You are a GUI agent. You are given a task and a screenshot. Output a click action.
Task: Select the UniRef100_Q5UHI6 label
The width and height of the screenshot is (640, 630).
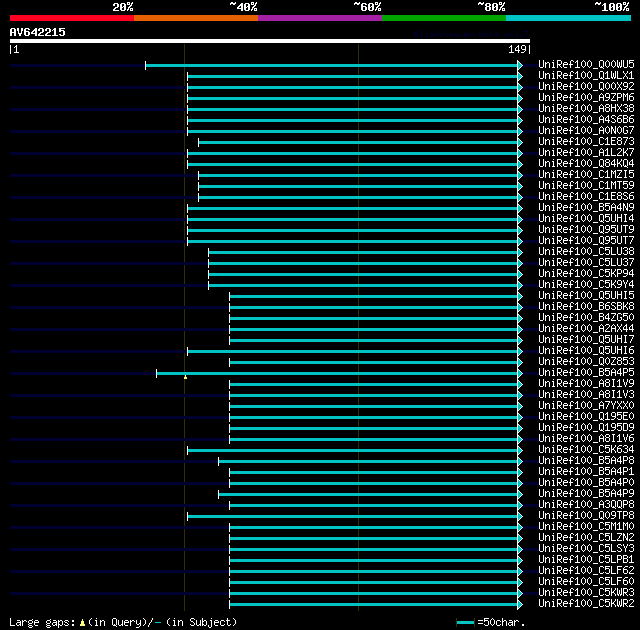coord(586,351)
